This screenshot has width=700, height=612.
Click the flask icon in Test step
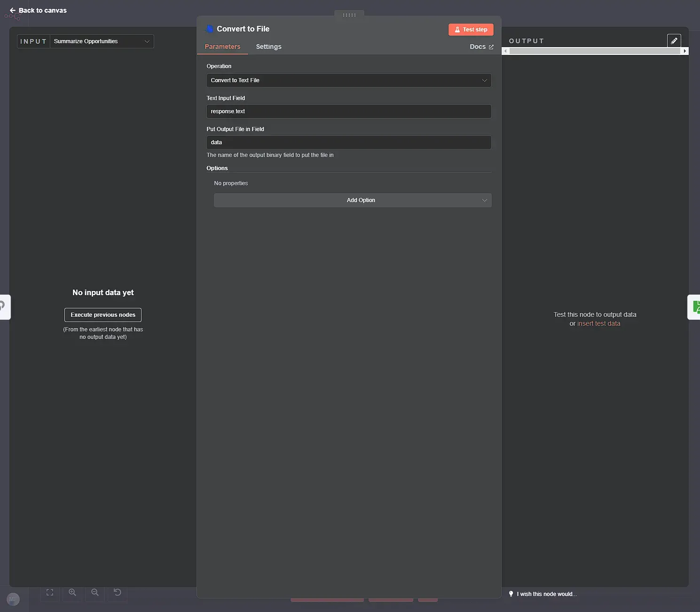point(457,30)
